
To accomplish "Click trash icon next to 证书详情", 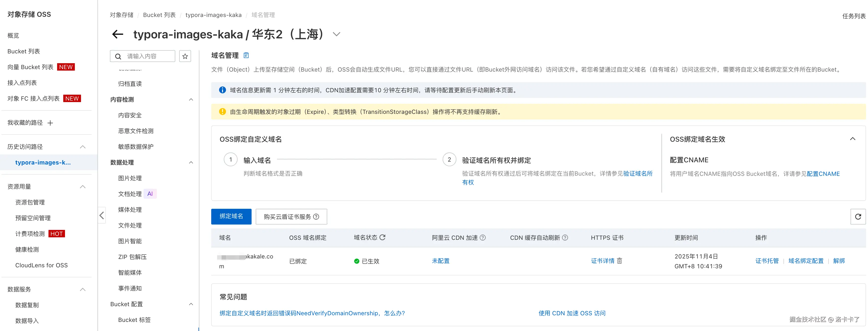I will click(x=619, y=261).
